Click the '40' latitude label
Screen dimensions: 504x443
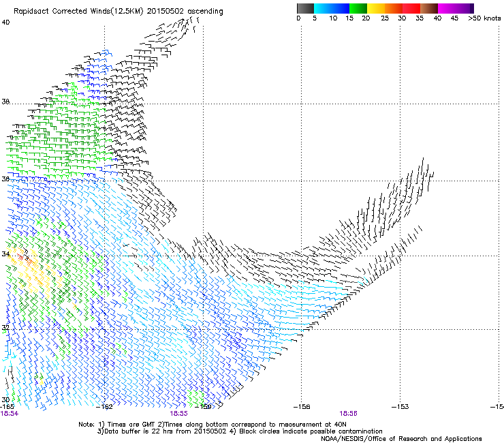click(5, 22)
